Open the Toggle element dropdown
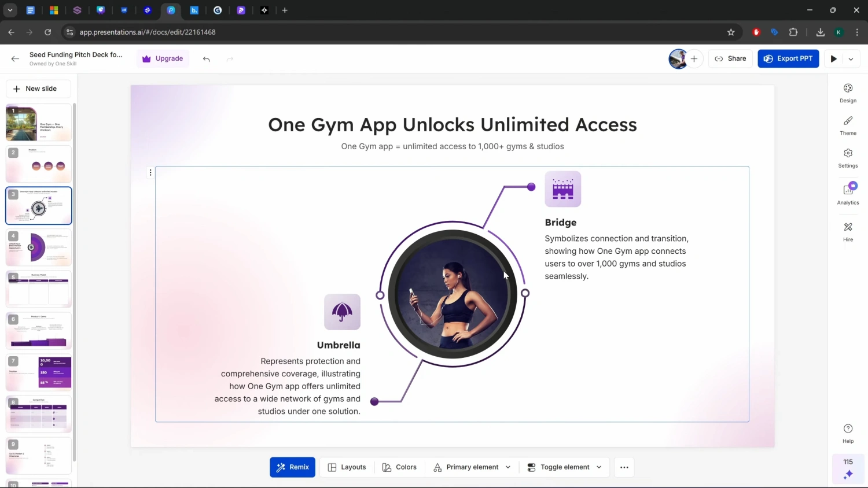868x488 pixels. (x=565, y=467)
